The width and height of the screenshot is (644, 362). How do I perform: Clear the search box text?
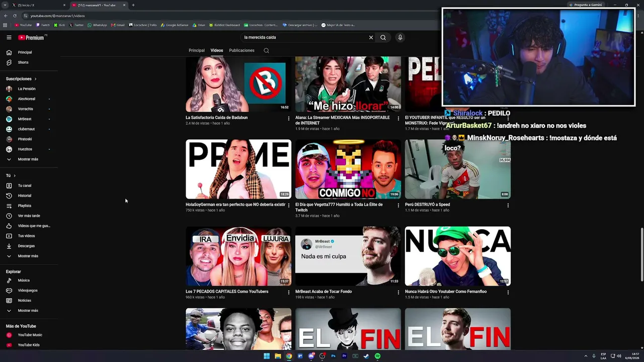(371, 37)
